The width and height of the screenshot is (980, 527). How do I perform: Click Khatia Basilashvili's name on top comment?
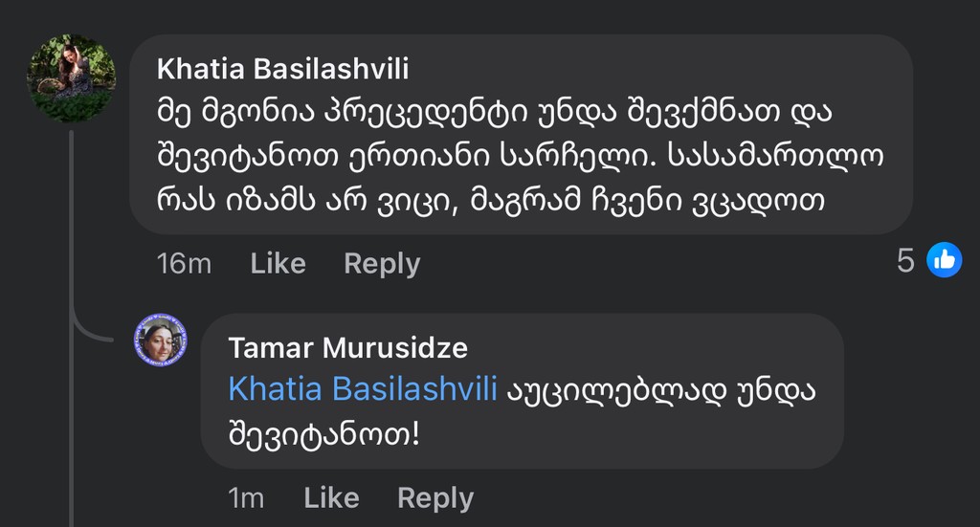coord(282,69)
